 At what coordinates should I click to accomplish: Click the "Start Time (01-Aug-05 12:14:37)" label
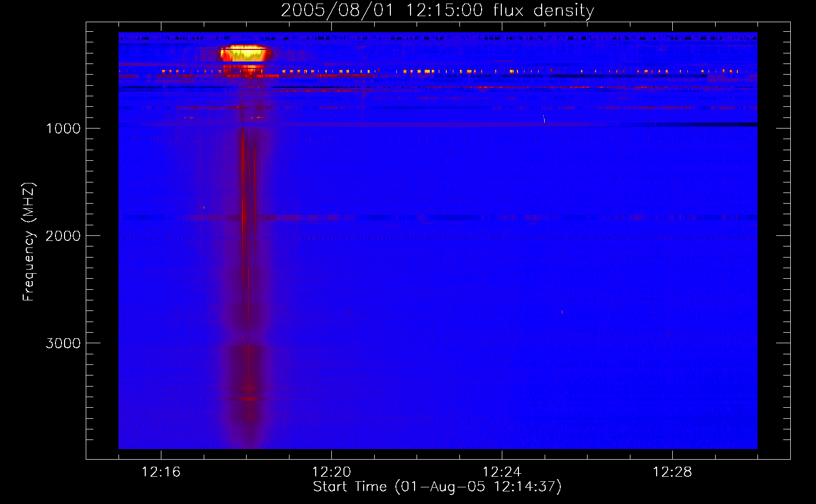[x=437, y=487]
